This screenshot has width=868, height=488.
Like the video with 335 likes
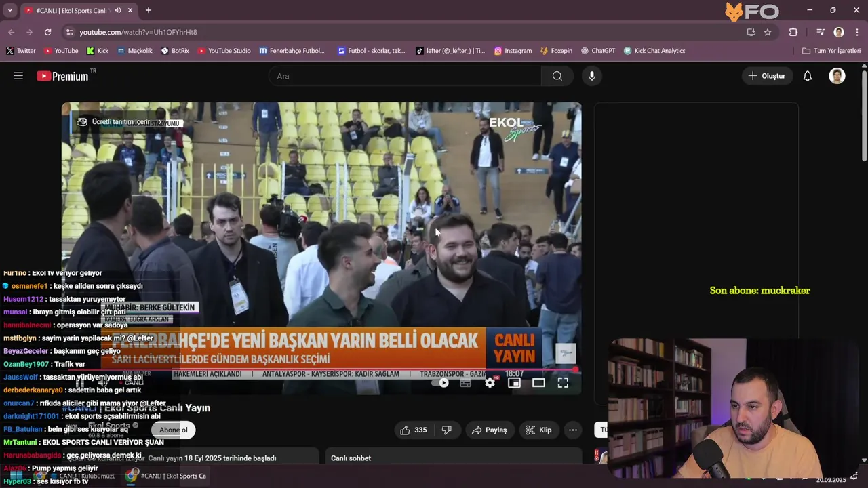point(413,430)
